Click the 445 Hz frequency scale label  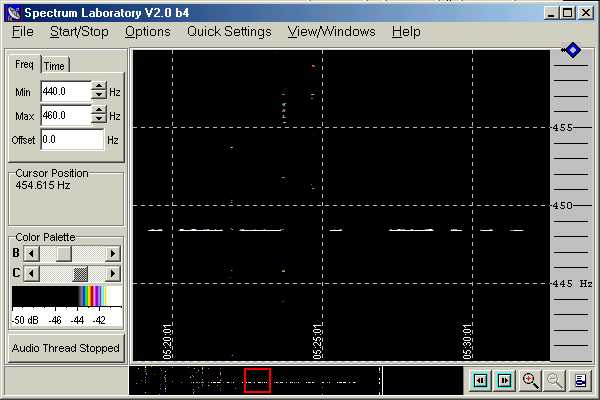pos(563,284)
